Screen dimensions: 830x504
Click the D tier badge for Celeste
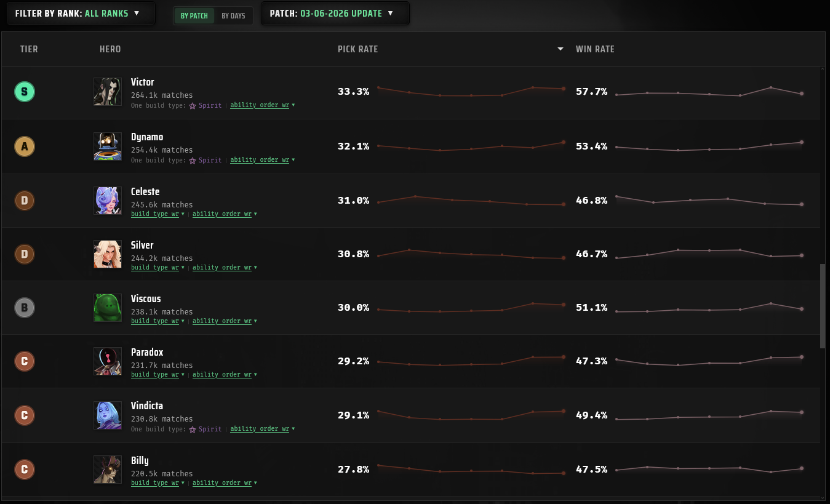pyautogui.click(x=25, y=201)
